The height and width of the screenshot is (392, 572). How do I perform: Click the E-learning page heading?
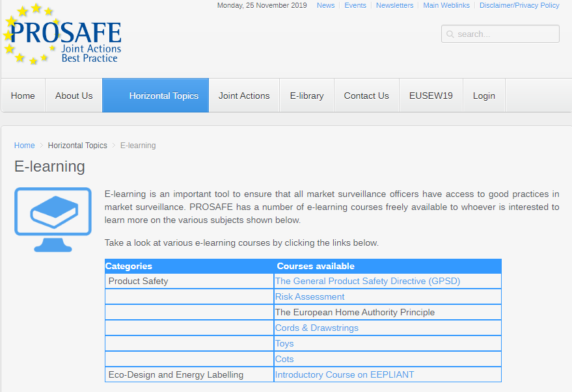tap(49, 166)
